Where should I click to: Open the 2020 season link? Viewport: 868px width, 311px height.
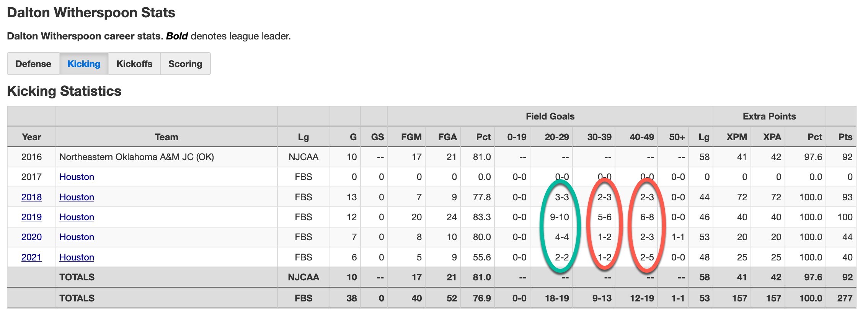point(31,237)
